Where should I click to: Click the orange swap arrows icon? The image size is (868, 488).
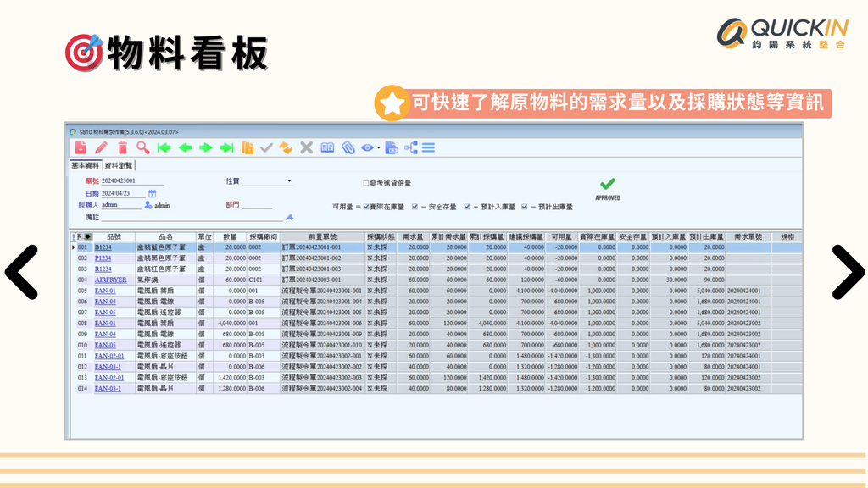click(x=286, y=147)
